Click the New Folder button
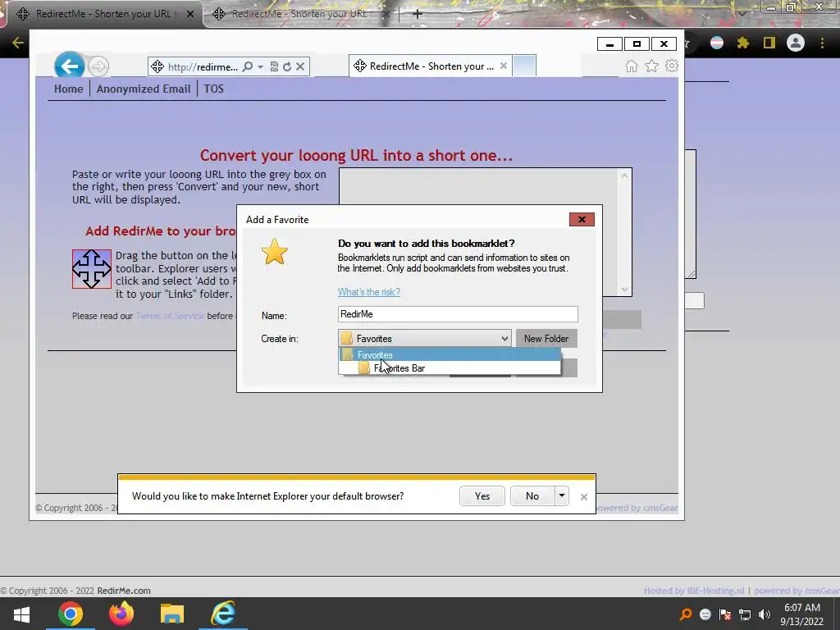 click(546, 339)
